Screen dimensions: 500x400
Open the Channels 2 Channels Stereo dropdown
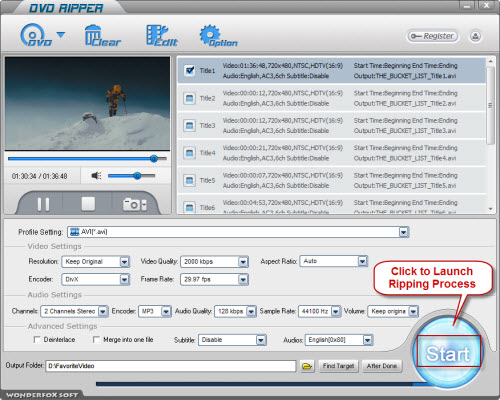[x=103, y=311]
